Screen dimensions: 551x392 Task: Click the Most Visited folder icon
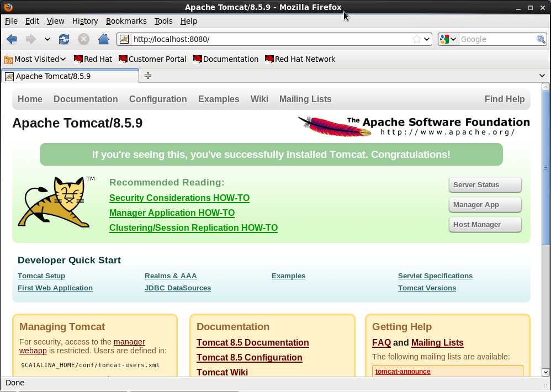[8, 60]
